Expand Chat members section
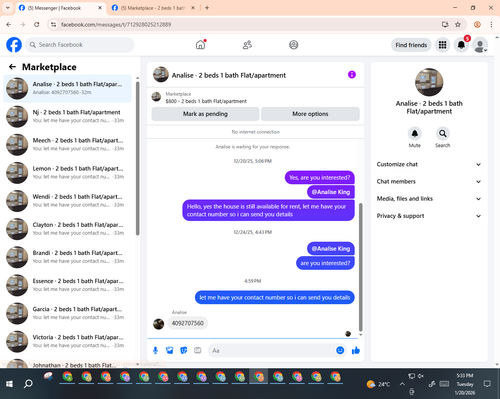Viewport: 500px width, 399px height. click(429, 182)
